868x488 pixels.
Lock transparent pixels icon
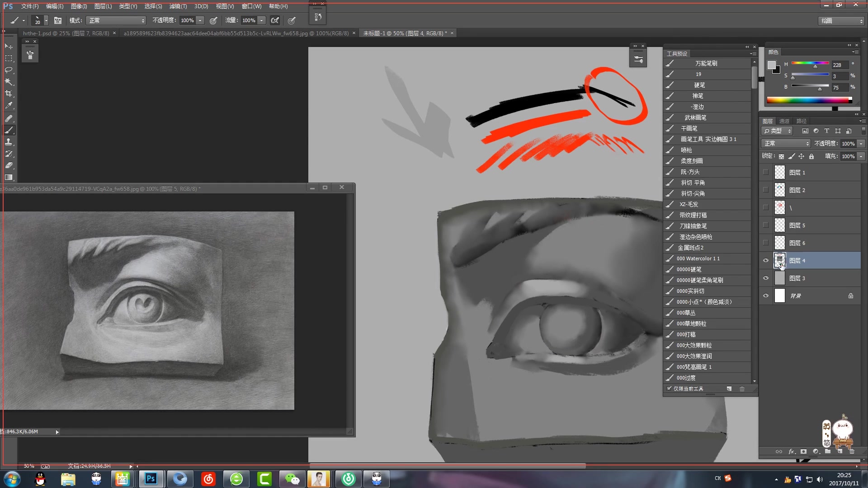[781, 156]
